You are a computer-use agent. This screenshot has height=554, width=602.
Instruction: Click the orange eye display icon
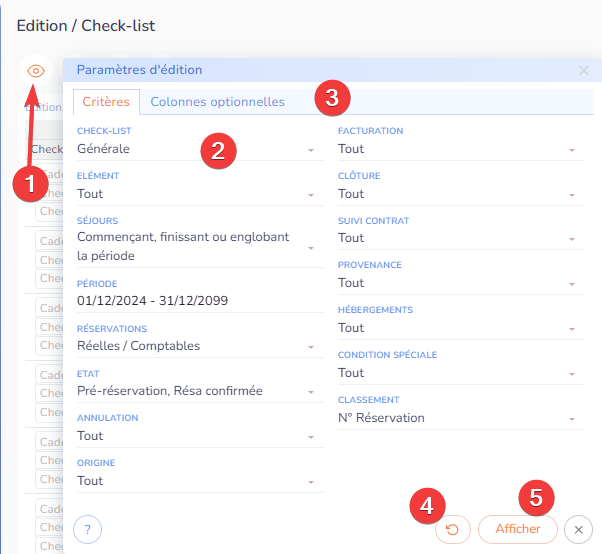click(36, 71)
